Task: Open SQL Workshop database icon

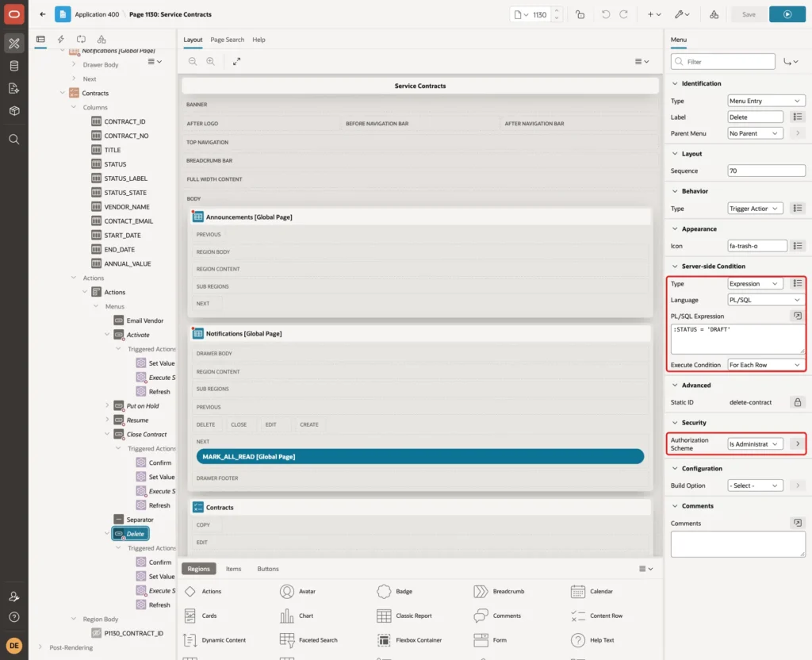Action: (x=14, y=66)
